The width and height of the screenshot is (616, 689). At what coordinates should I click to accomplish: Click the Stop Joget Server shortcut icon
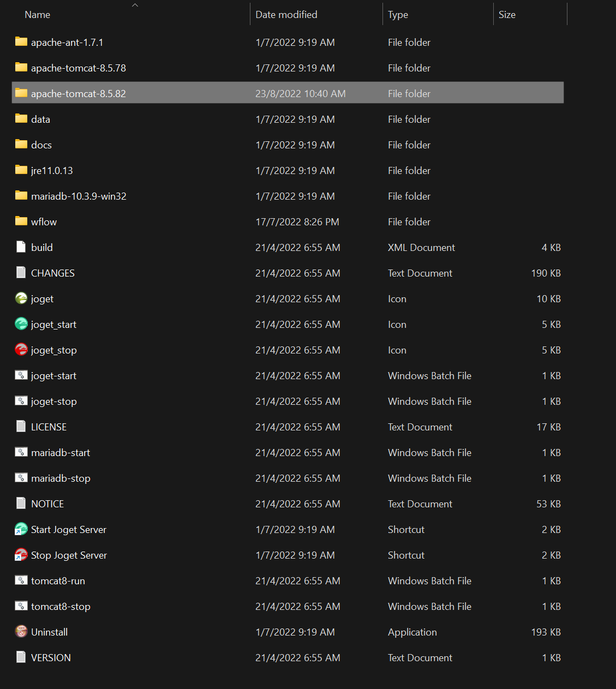(21, 555)
